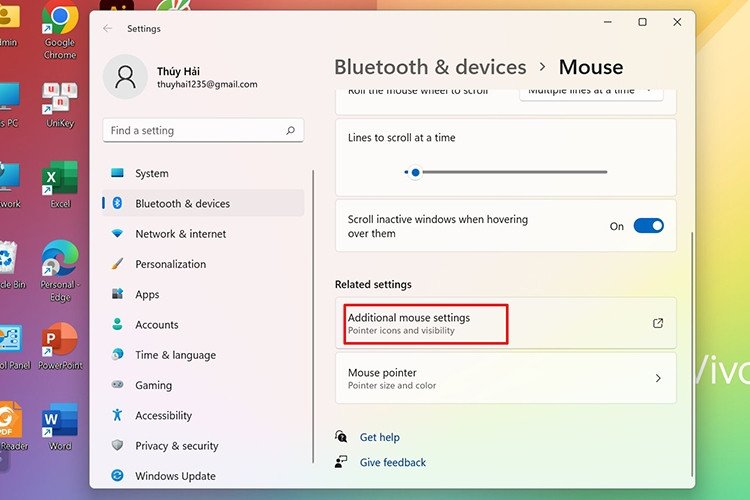Open Recycle Bin on desktop
750x500 pixels.
click(x=11, y=266)
